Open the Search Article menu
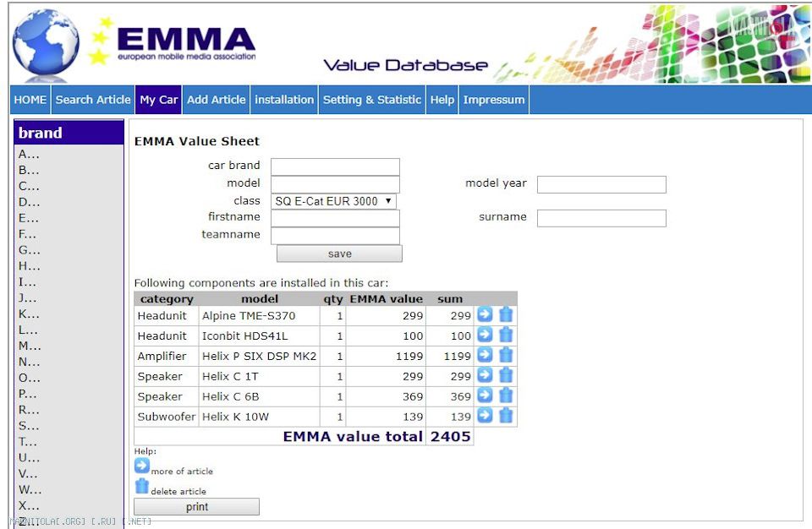The image size is (812, 529). pos(93,100)
